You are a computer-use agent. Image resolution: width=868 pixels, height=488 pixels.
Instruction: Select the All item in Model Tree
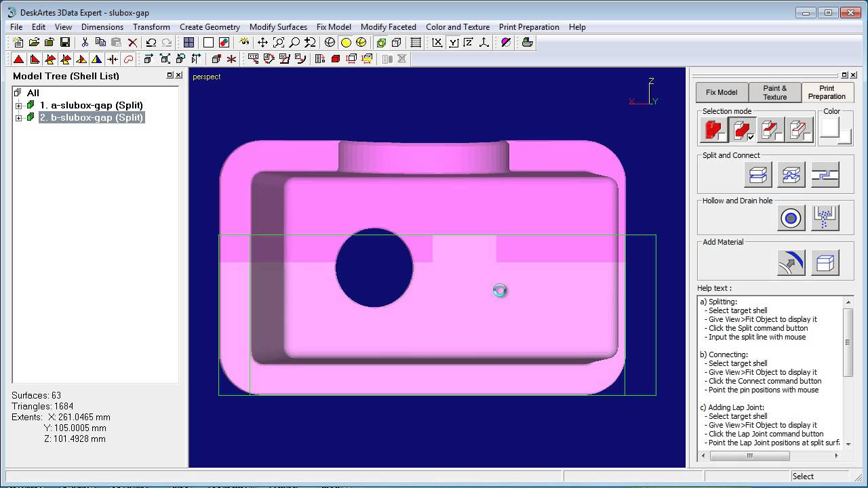click(33, 93)
